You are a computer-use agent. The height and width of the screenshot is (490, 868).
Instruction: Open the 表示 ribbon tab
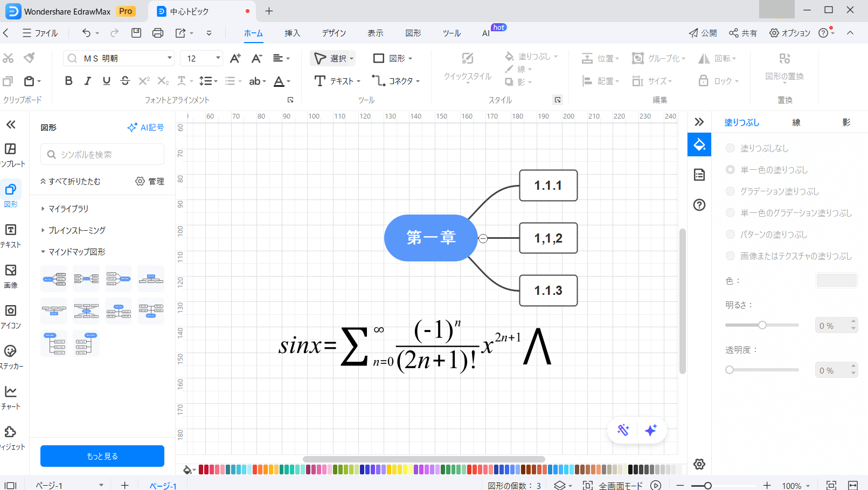(x=376, y=33)
